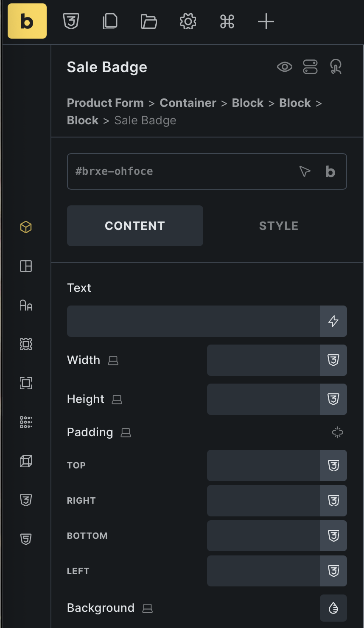Click the conditions toggle icon in header
Screen dimensions: 364x628
point(310,67)
